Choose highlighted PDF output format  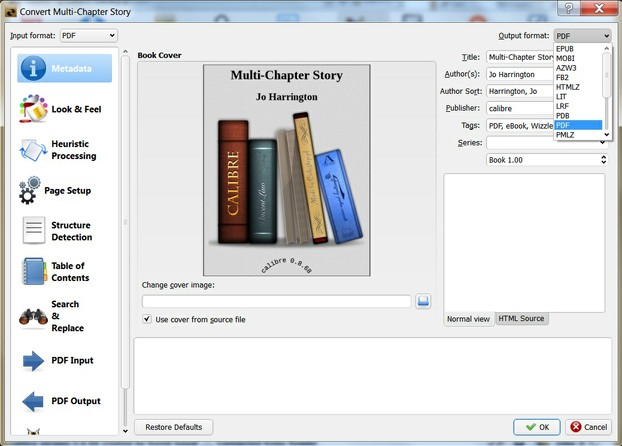click(x=578, y=125)
